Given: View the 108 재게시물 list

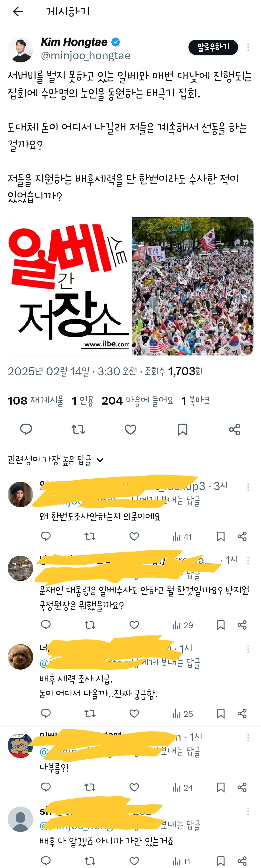Looking at the screenshot, I should pos(35,400).
